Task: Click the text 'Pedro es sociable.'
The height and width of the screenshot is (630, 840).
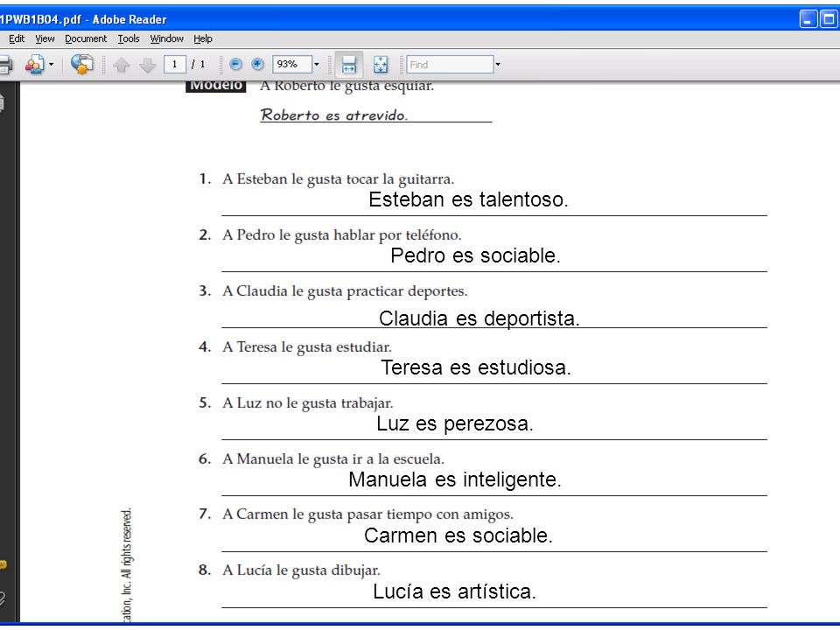Action: [475, 255]
